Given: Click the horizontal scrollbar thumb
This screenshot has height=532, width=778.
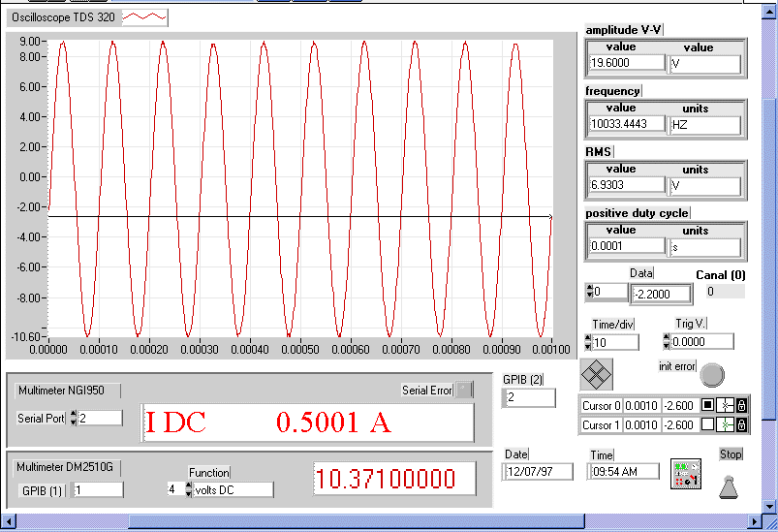Looking at the screenshot, I should [x=357, y=521].
